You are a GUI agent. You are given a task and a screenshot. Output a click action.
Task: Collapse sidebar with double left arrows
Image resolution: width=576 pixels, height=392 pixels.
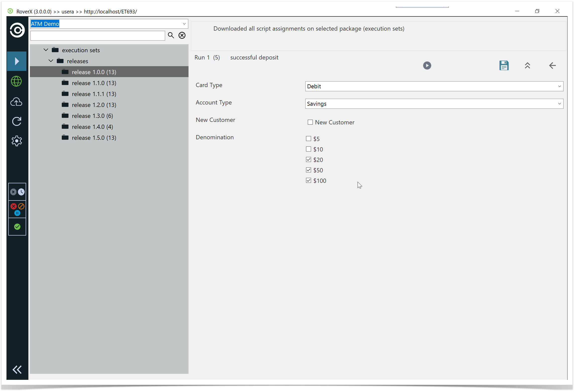[17, 370]
